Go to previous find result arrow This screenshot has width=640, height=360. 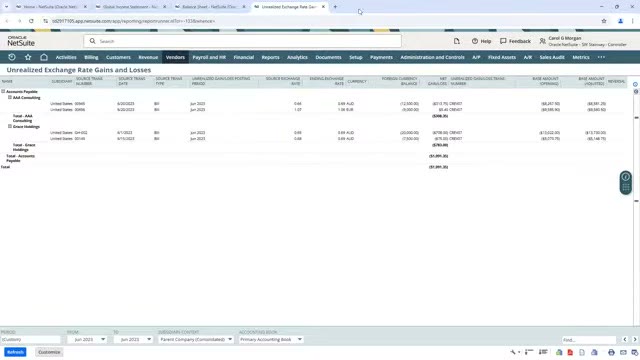coord(625,340)
